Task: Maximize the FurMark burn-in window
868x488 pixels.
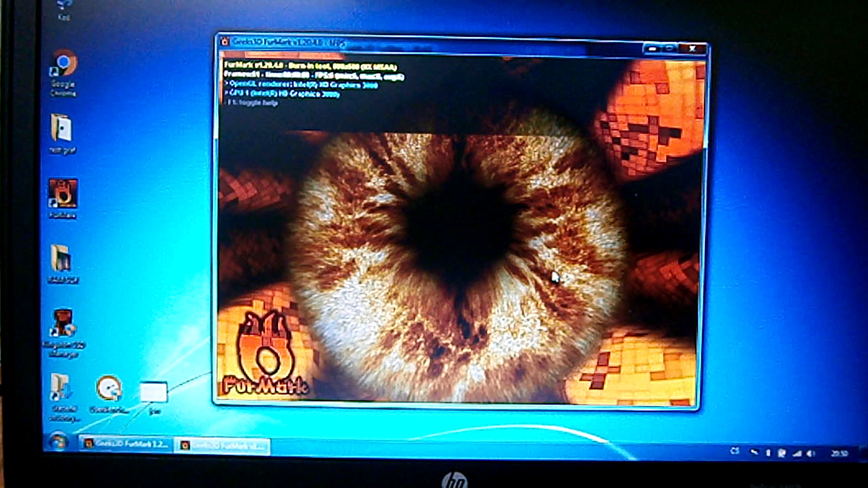Action: coord(669,49)
